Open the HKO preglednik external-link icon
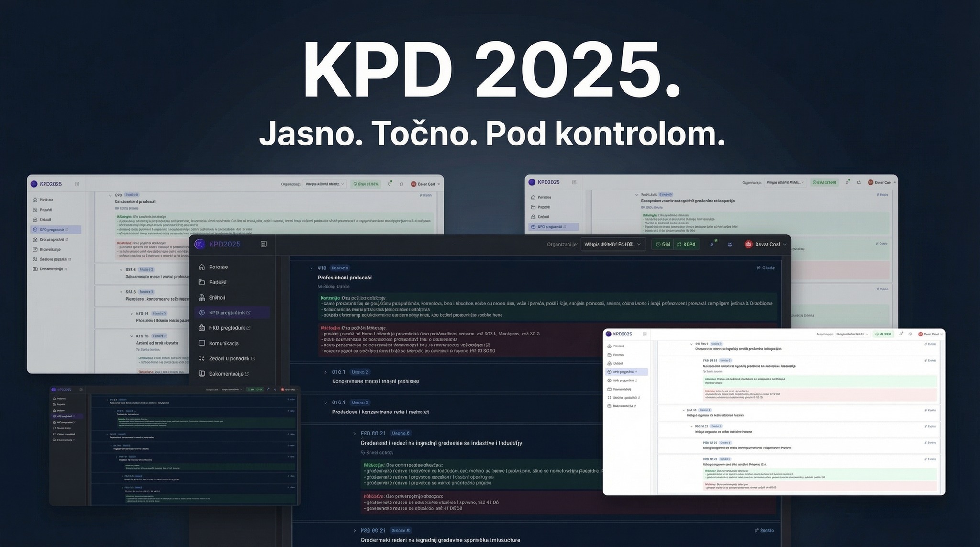 248,328
